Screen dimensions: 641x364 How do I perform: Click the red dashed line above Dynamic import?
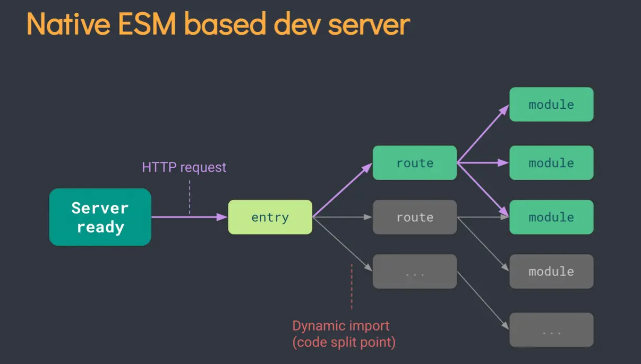coord(352,287)
